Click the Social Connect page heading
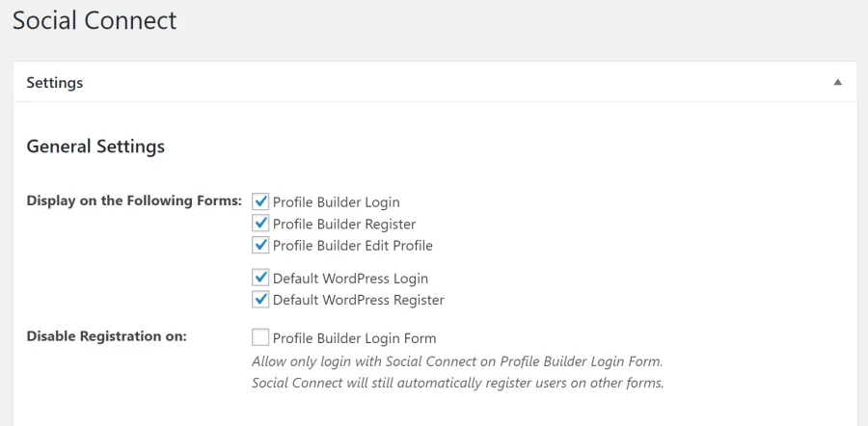Image resolution: width=868 pixels, height=426 pixels. click(95, 20)
